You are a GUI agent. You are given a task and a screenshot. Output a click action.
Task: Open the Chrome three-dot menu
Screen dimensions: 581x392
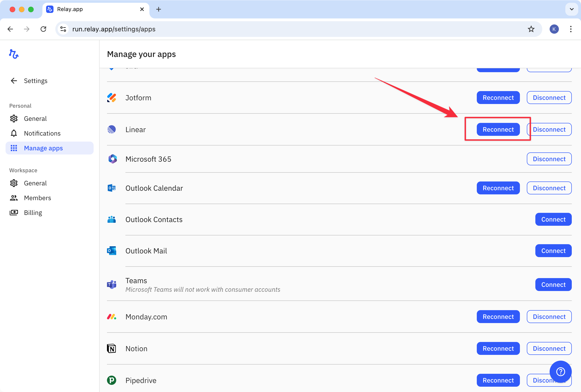point(570,29)
